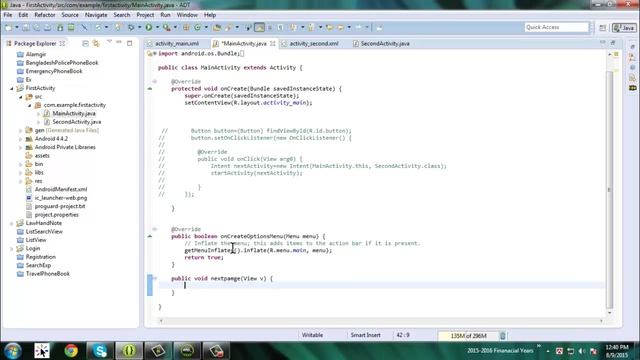The width and height of the screenshot is (640, 360).
Task: Click the Run External Tools icon
Action: click(x=167, y=27)
